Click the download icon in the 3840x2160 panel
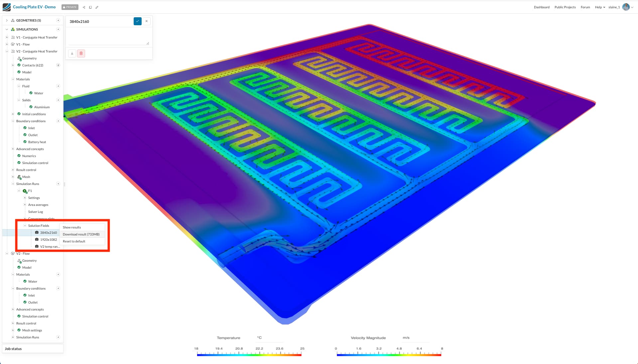This screenshot has width=638, height=364. [72, 53]
